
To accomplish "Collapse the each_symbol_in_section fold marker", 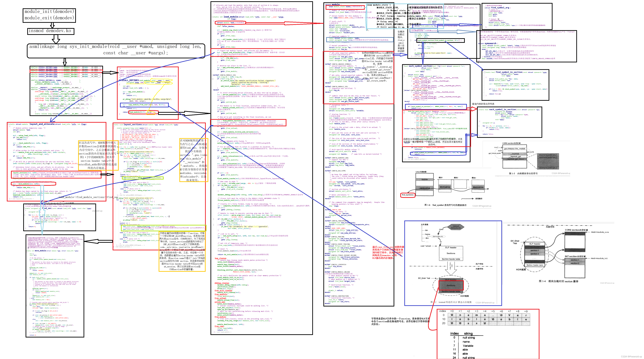I will (x=479, y=109).
